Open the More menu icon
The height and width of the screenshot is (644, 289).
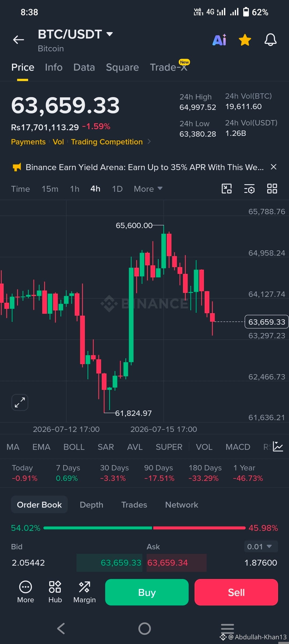click(25, 592)
